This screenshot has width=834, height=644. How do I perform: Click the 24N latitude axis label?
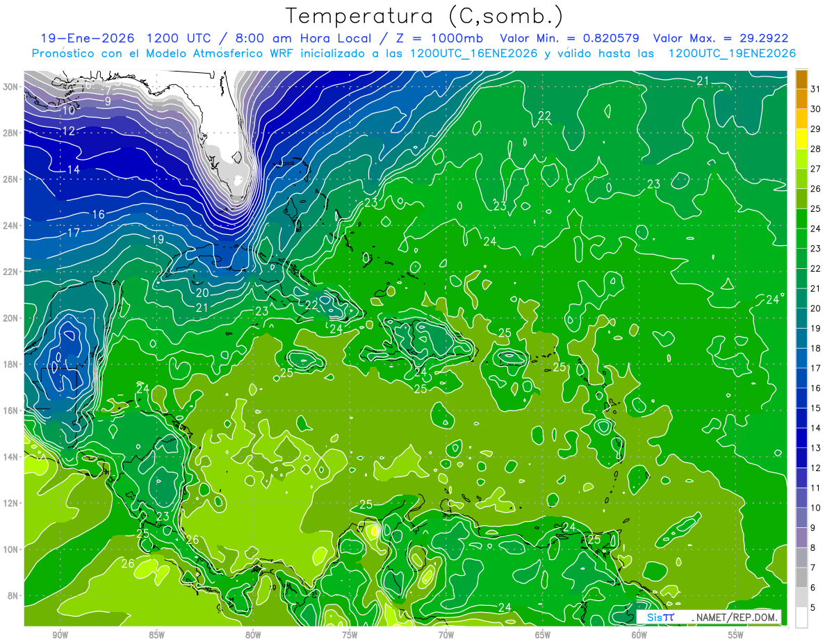pyautogui.click(x=10, y=226)
